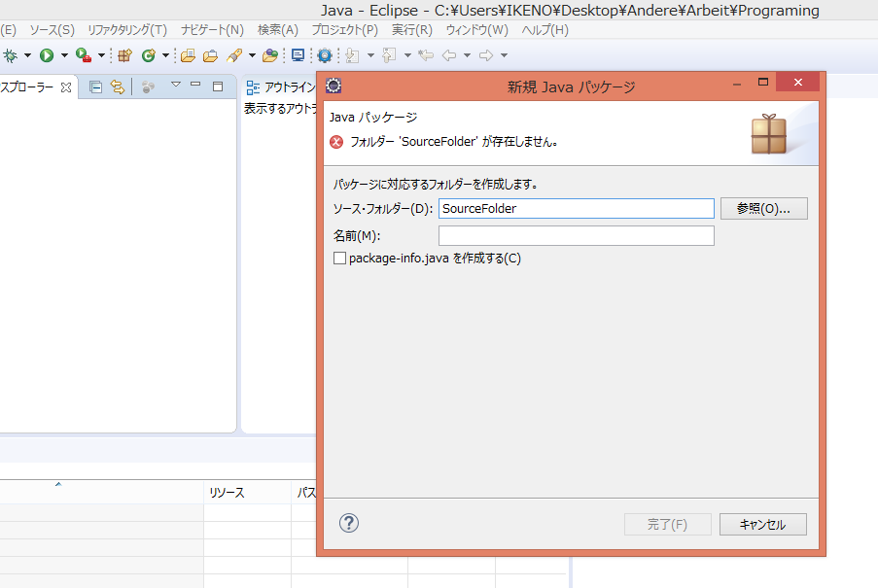The height and width of the screenshot is (588, 878).
Task: Open the ヘルプ(H) menu
Action: click(x=544, y=30)
